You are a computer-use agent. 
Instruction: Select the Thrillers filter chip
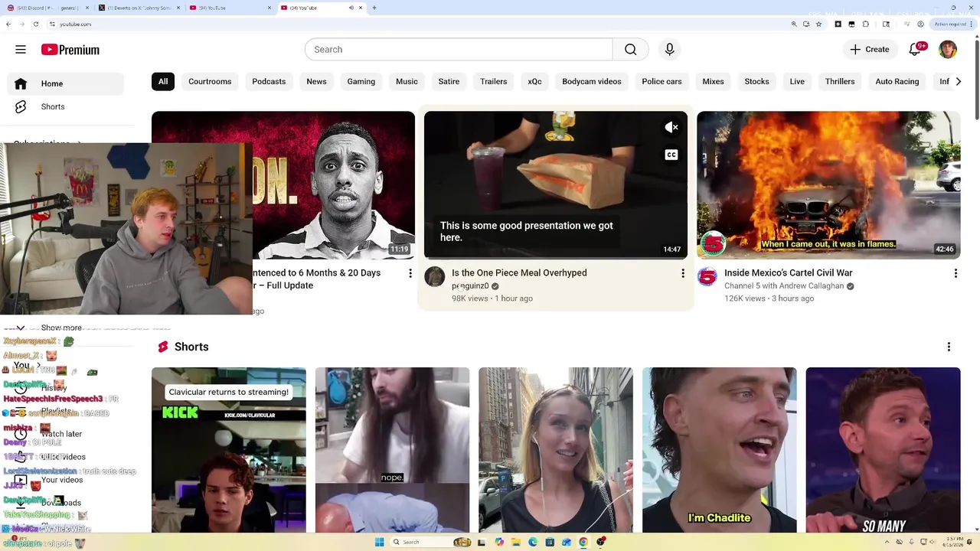click(x=840, y=82)
